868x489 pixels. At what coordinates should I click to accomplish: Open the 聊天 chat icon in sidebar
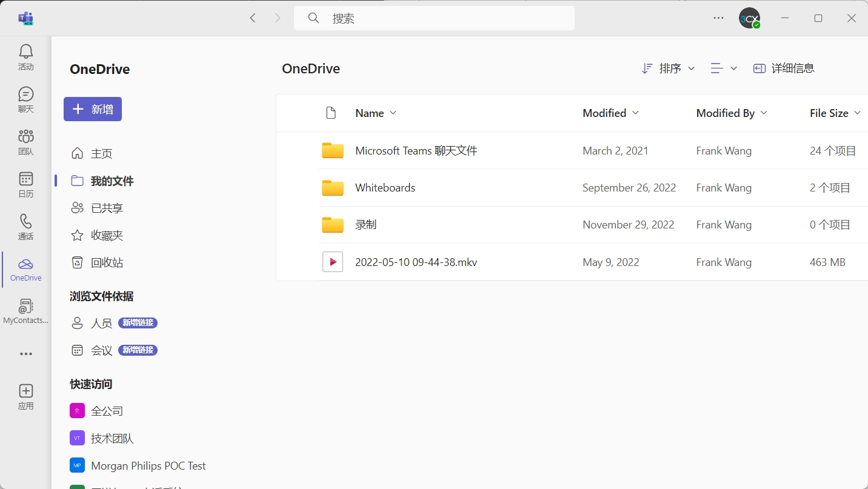click(x=25, y=99)
